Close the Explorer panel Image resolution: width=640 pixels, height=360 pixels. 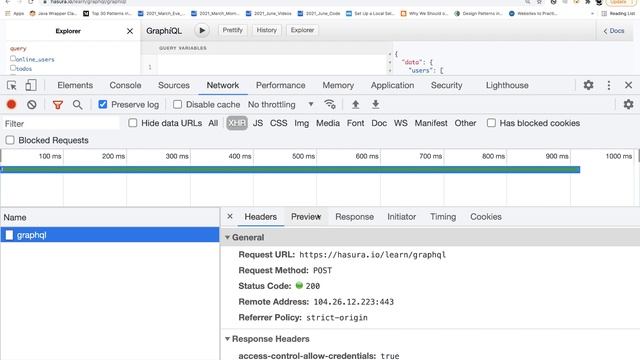[x=130, y=31]
